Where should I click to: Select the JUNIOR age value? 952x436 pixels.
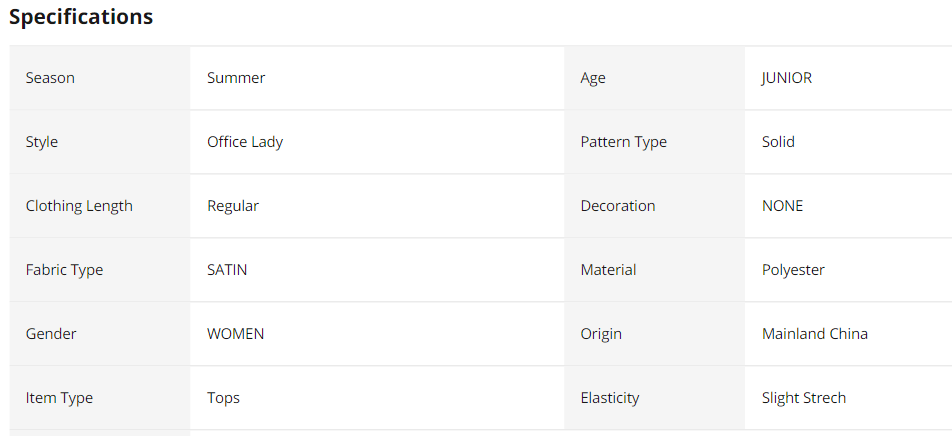click(x=787, y=78)
